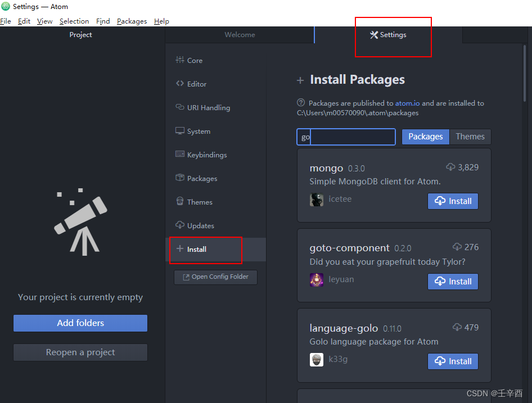Screen dimensions: 532x403
Task: Switch search filter to Packages
Action: [425, 137]
